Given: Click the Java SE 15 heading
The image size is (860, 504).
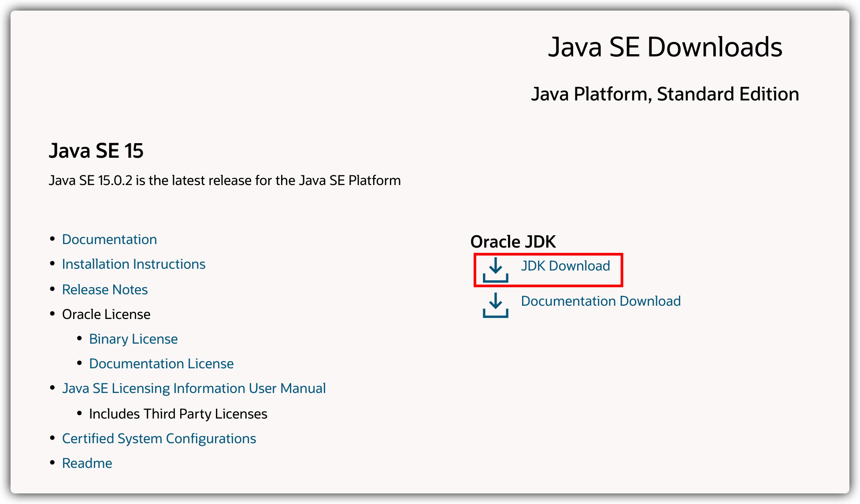Looking at the screenshot, I should pyautogui.click(x=96, y=151).
